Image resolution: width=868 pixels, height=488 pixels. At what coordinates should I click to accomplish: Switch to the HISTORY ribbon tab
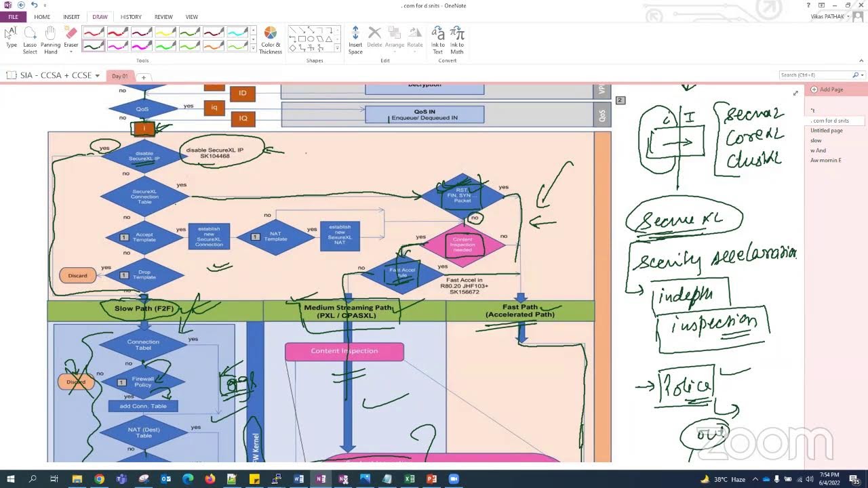131,17
